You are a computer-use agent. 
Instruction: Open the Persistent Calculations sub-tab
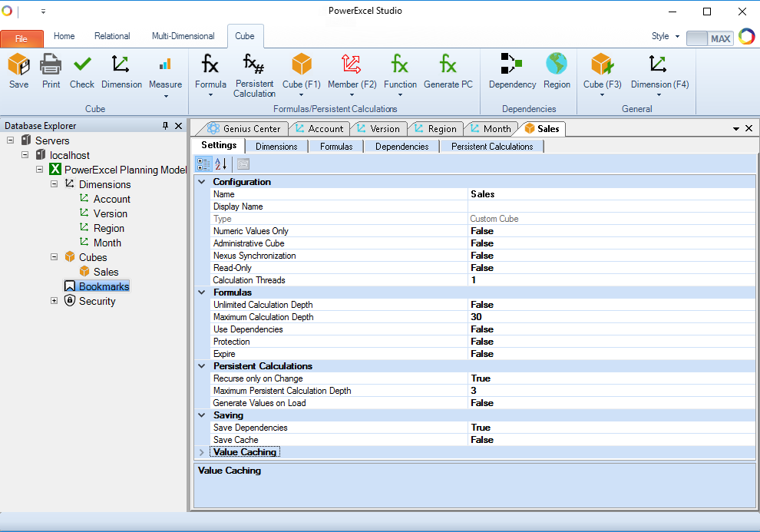pos(492,147)
